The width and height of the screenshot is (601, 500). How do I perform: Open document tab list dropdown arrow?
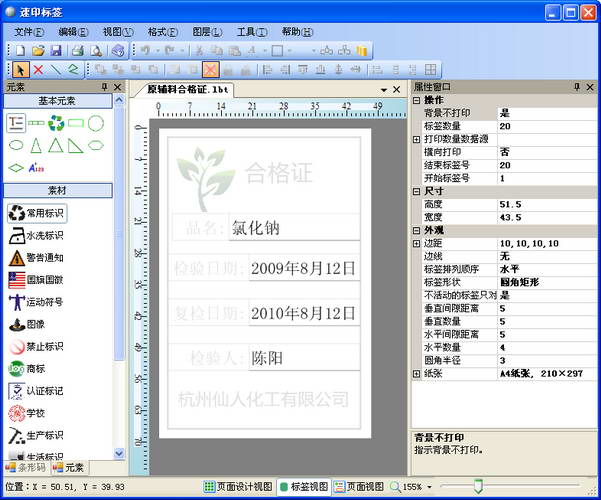coord(384,90)
